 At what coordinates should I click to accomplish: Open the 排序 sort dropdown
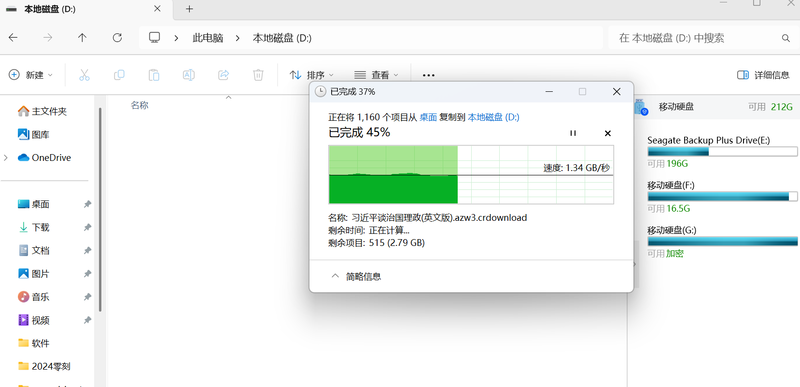tap(311, 75)
